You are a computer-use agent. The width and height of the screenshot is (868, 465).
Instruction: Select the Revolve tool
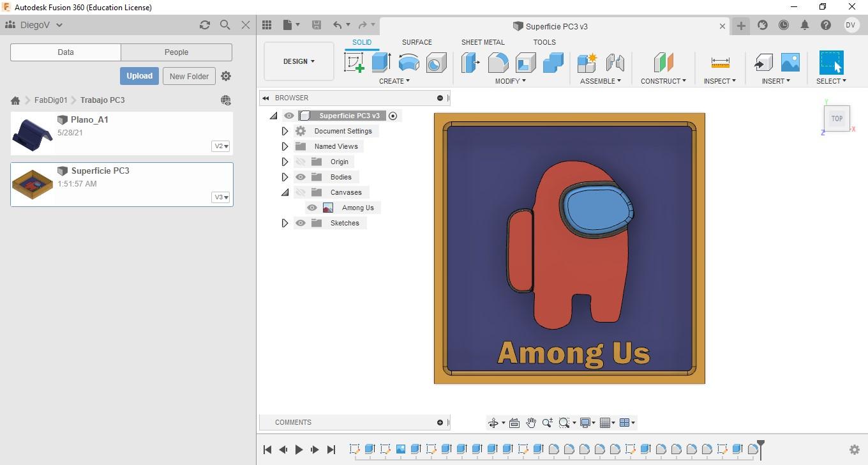tap(408, 63)
